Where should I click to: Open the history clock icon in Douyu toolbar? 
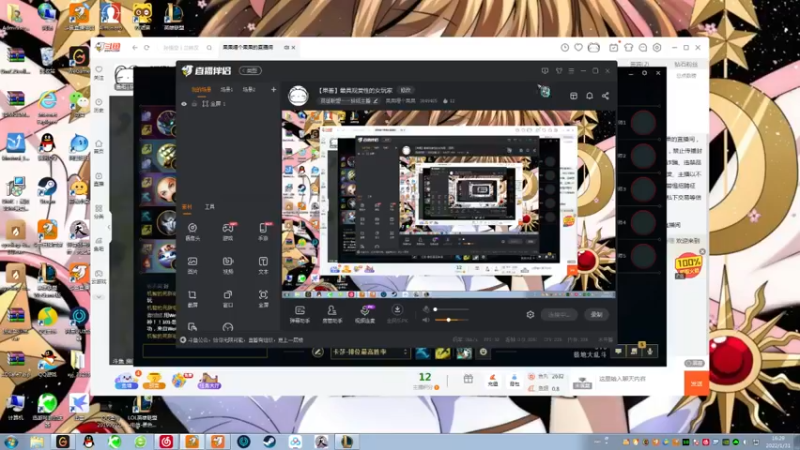565,47
